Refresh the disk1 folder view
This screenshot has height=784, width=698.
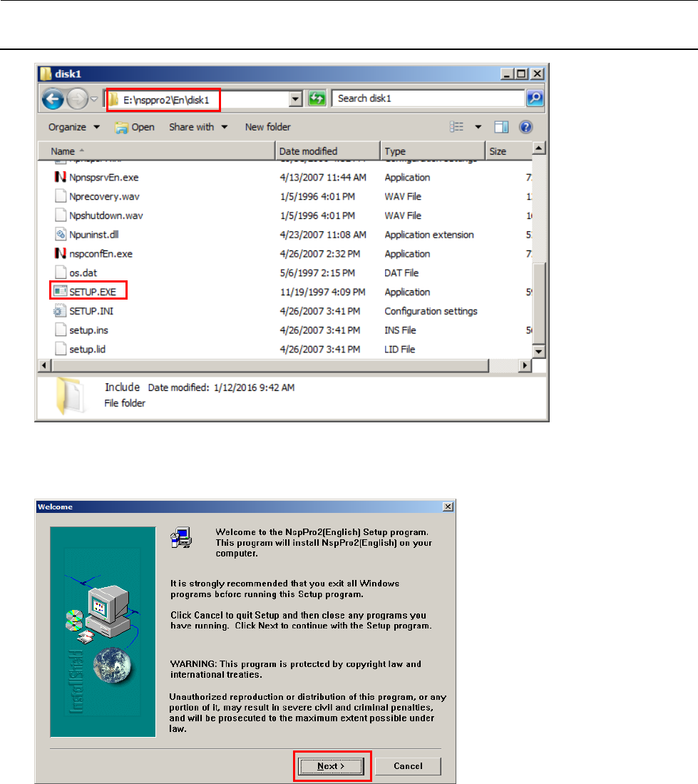click(x=317, y=98)
